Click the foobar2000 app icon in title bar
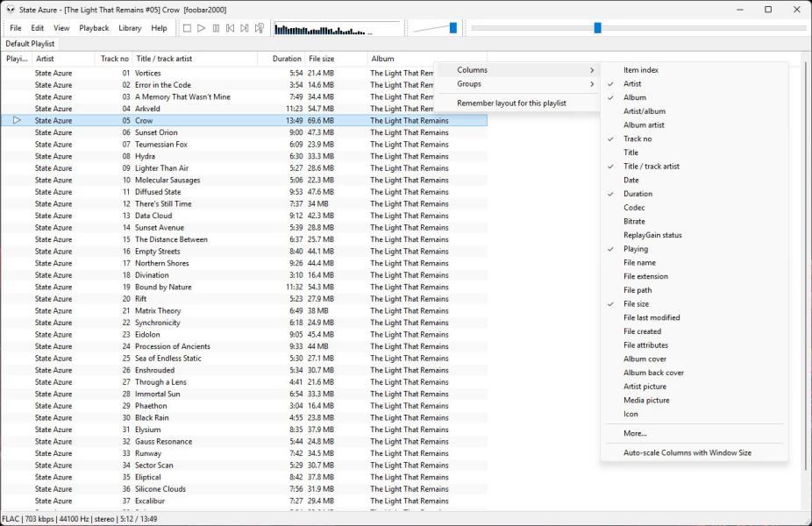Viewport: 812px width, 526px height. (x=11, y=10)
